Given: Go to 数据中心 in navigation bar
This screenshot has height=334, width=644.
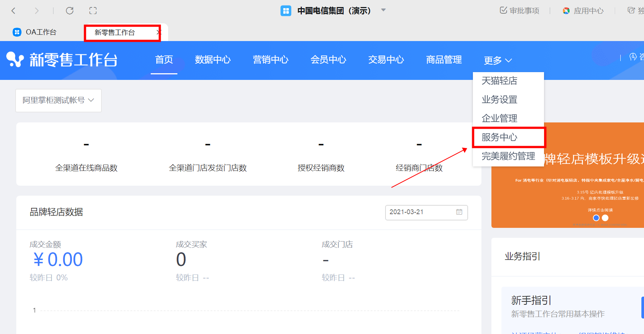Looking at the screenshot, I should point(213,60).
